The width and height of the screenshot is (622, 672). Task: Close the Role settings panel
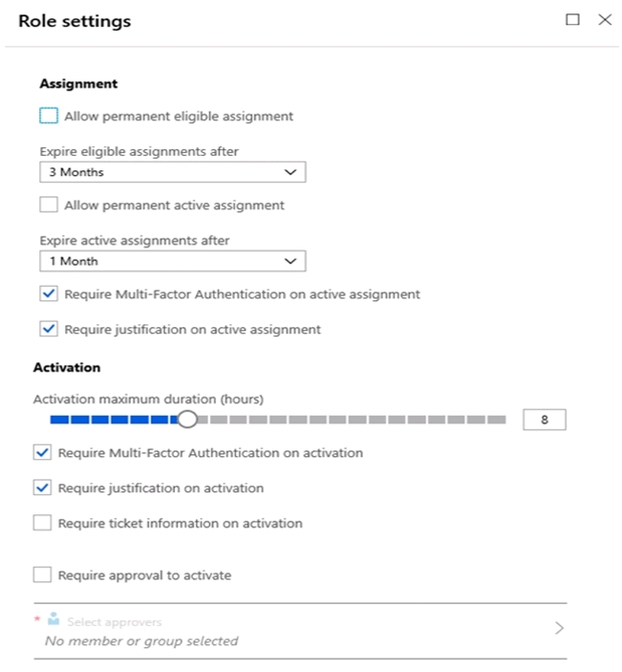605,20
